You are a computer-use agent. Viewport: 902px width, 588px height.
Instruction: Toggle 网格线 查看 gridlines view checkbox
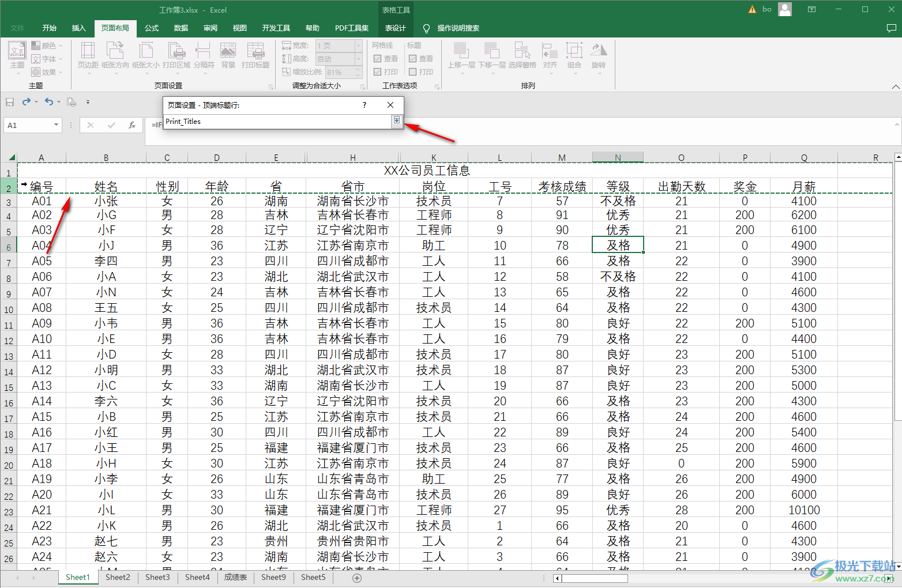[377, 59]
